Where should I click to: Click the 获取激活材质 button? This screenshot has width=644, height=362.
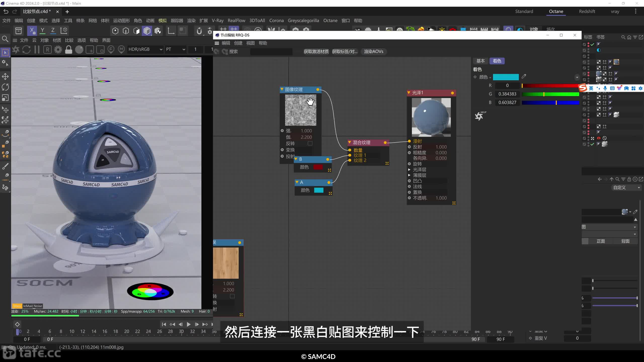[316, 52]
